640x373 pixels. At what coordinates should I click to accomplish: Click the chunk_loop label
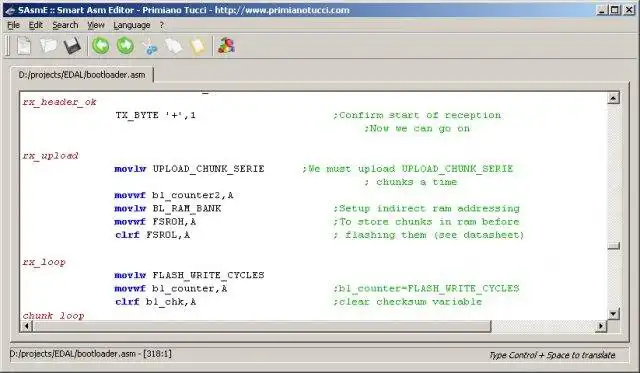pos(53,315)
